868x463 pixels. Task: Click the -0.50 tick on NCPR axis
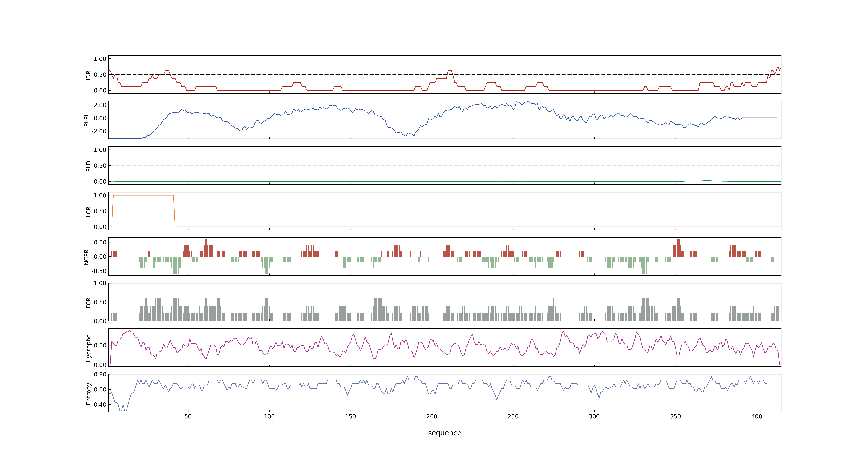coord(99,271)
